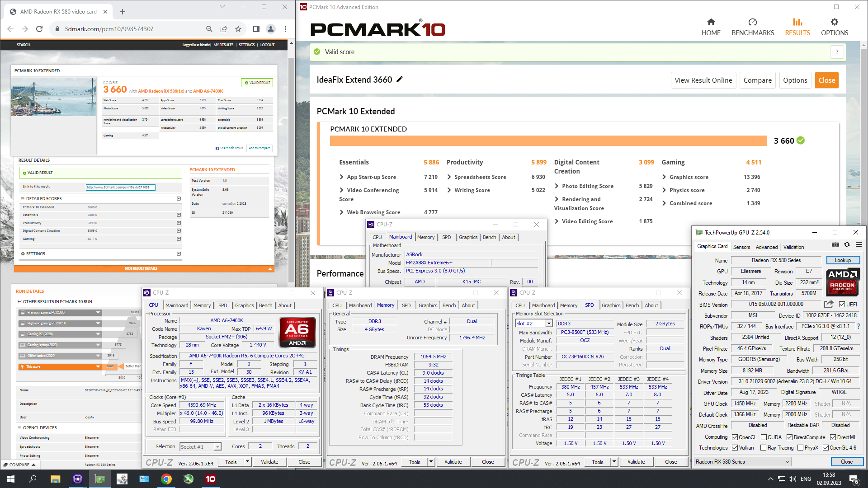Open the HOME section in PCMark 10
This screenshot has height=488, width=868.
711,27
